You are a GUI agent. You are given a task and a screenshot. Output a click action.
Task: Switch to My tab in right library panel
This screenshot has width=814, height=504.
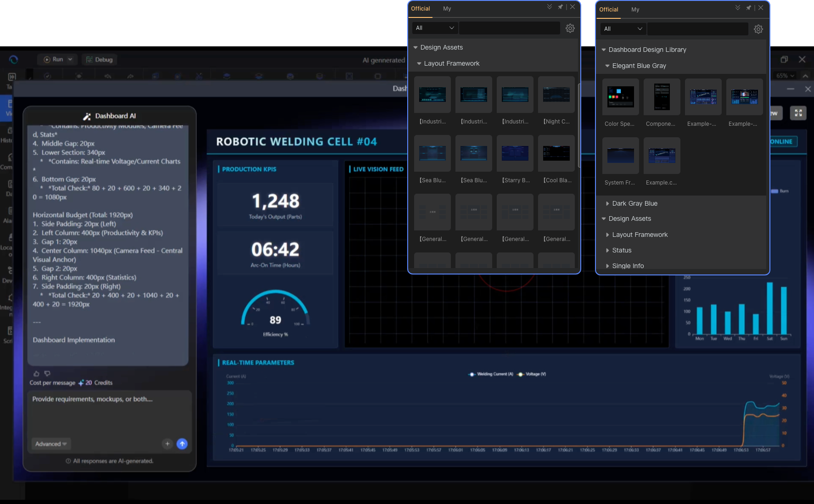(x=635, y=10)
